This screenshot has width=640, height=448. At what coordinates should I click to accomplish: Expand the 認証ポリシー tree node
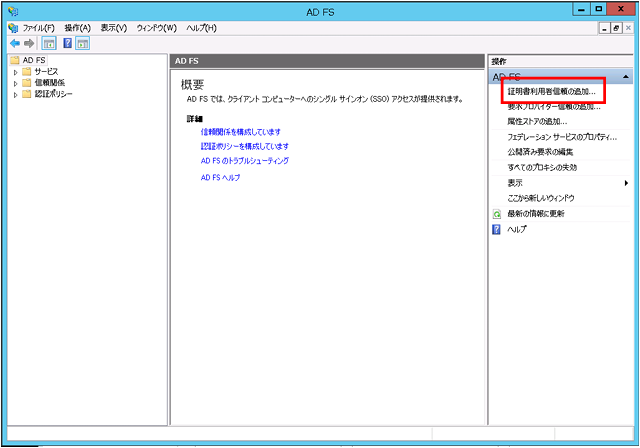(16, 95)
